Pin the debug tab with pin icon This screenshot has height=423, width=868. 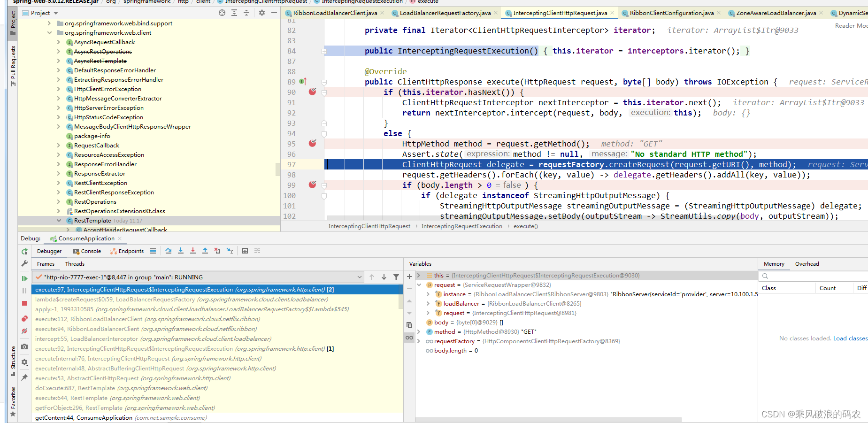click(x=24, y=377)
